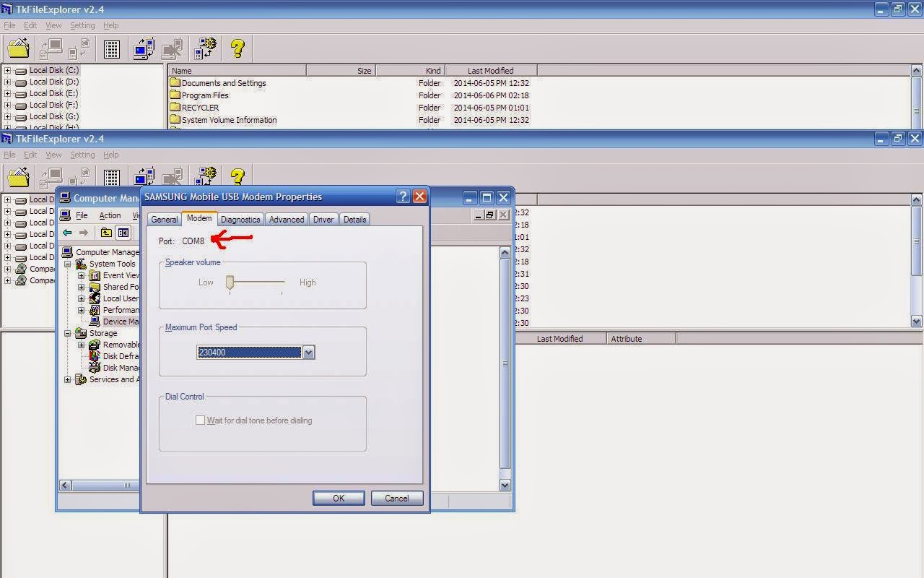Screen dimensions: 924x578
Task: Click grid list view icon in lower TkFileExplorer toolbar
Action: (111, 176)
